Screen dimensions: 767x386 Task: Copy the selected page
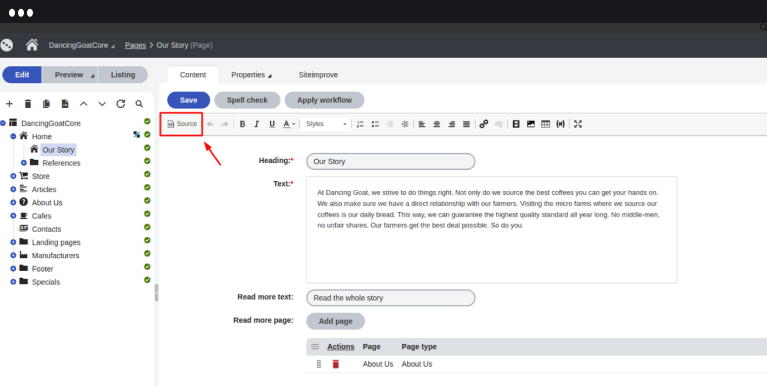pyautogui.click(x=46, y=104)
